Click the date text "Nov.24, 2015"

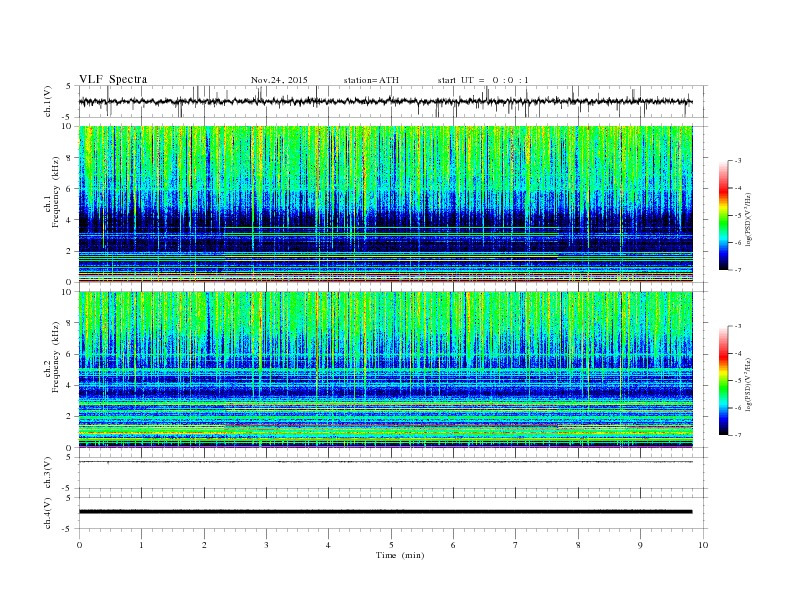pyautogui.click(x=279, y=80)
